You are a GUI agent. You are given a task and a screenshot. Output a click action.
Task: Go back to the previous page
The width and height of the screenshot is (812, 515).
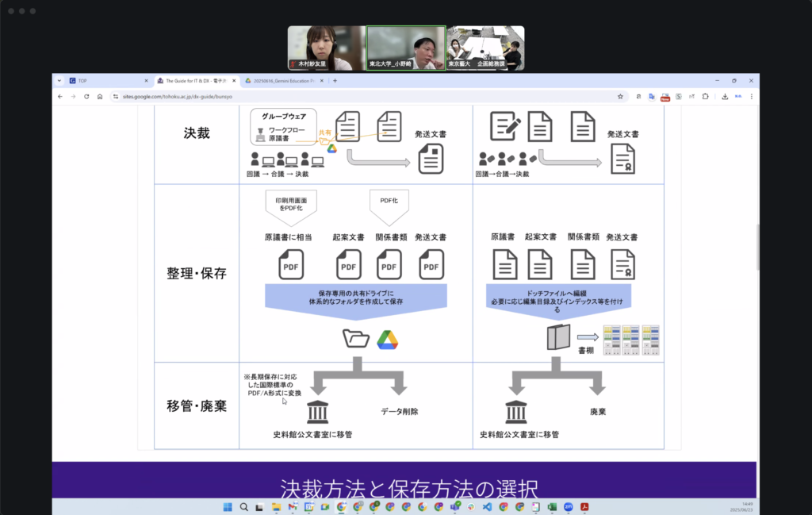click(x=60, y=96)
